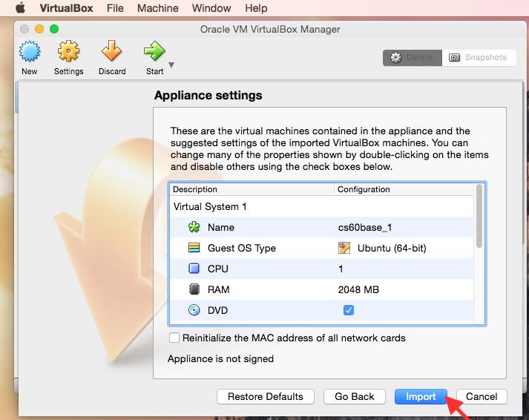Click the blue CPU chip icon
This screenshot has height=420, width=529.
(194, 269)
